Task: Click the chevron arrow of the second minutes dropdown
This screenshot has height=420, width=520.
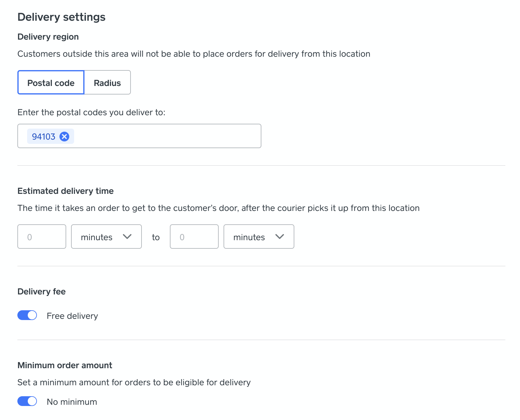Action: click(279, 237)
